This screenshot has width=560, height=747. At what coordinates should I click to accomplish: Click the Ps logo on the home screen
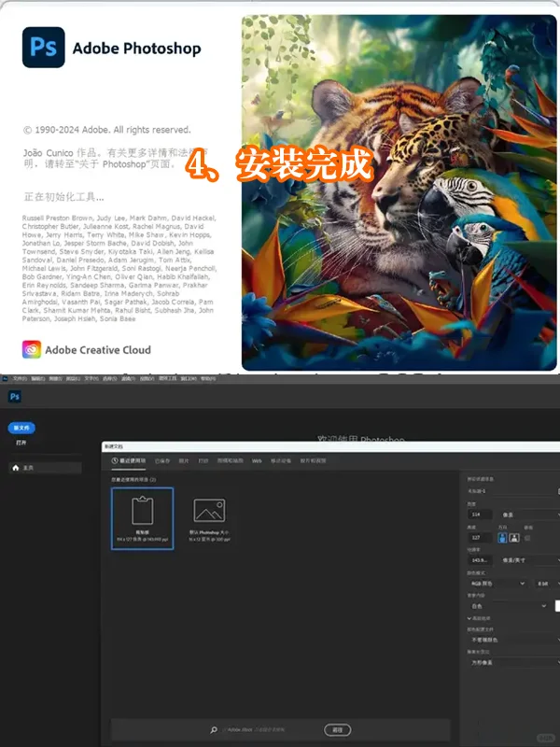click(x=14, y=396)
